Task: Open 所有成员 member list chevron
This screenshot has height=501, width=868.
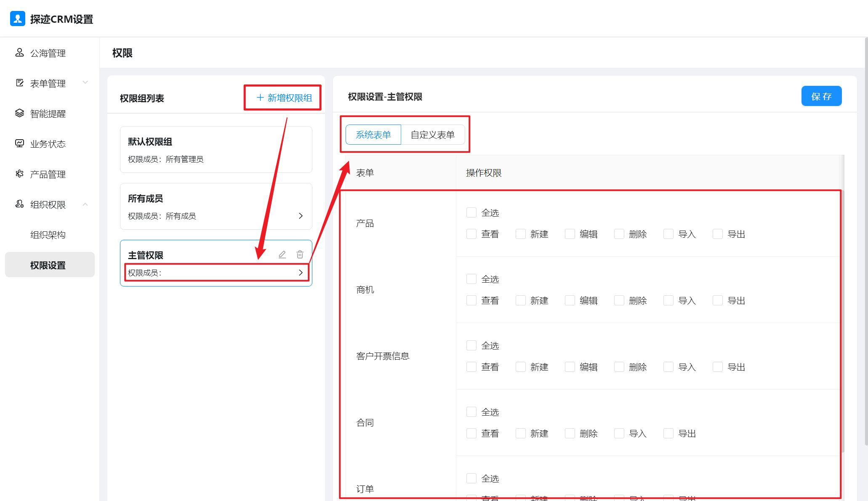Action: (301, 216)
